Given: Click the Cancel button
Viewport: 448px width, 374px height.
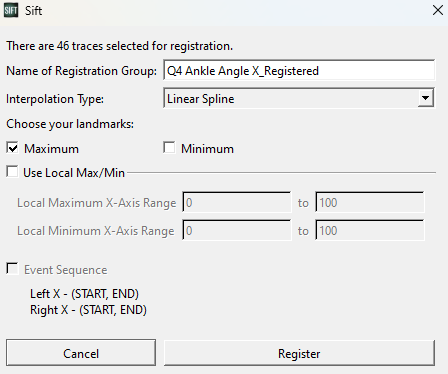Looking at the screenshot, I should click(x=81, y=353).
